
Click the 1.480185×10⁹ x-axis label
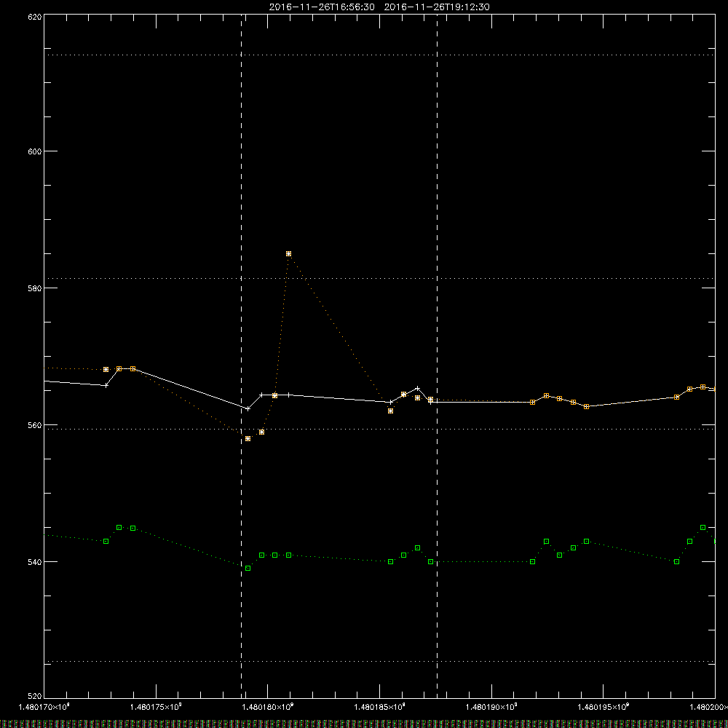pyautogui.click(x=380, y=707)
